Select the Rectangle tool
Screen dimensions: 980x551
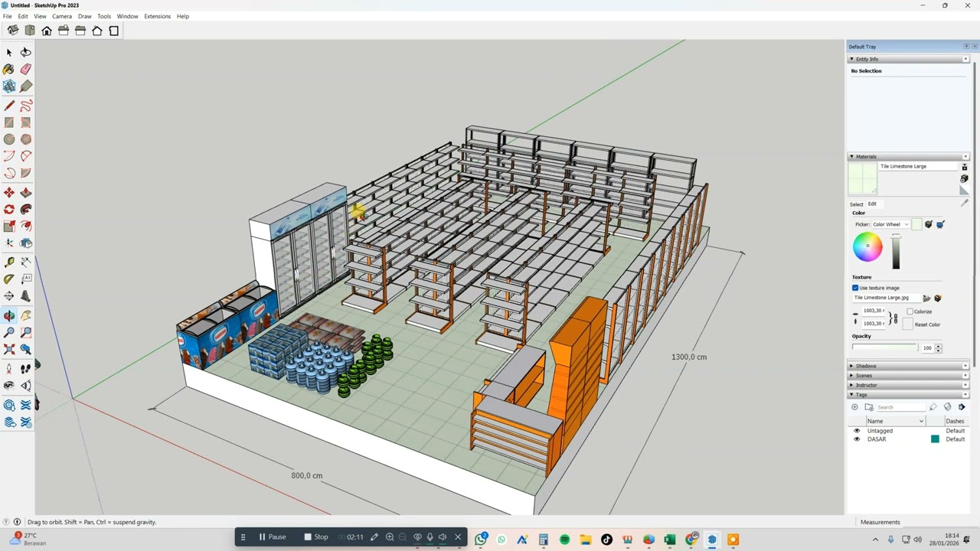pos(9,122)
